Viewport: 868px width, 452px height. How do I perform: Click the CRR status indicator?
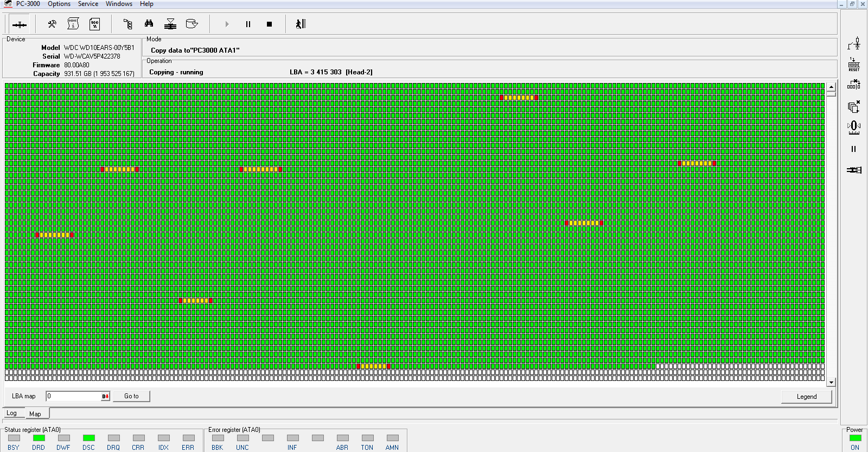pyautogui.click(x=138, y=438)
